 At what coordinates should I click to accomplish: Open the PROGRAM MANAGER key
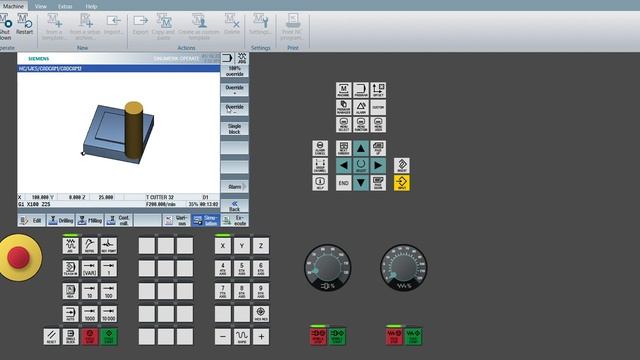tap(343, 107)
